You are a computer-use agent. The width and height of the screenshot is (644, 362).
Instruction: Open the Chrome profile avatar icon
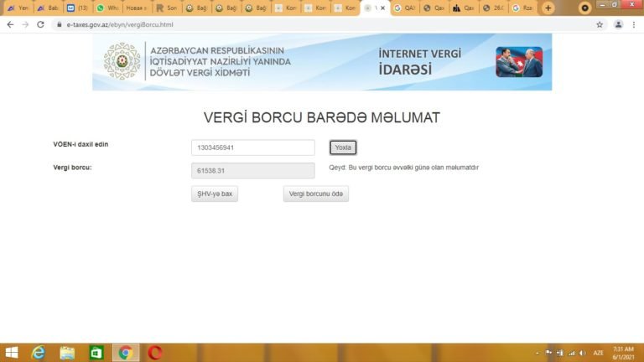[x=618, y=24]
